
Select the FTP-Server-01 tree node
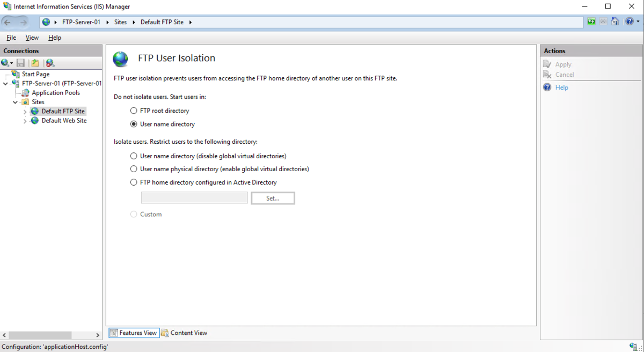[62, 84]
